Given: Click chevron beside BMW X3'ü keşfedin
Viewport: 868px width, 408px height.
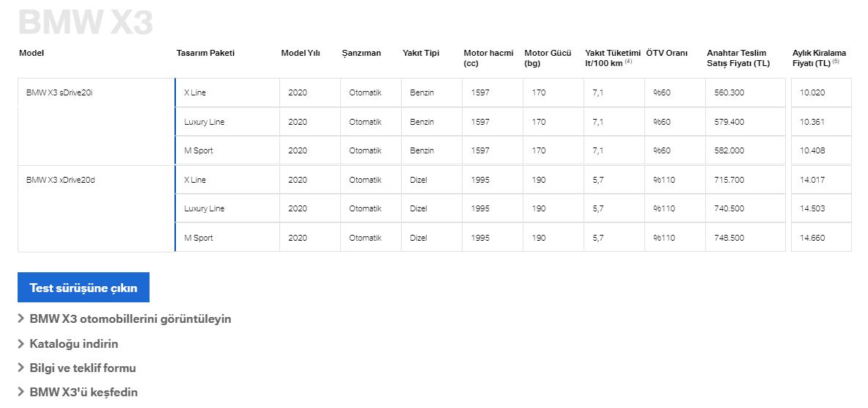Looking at the screenshot, I should [21, 393].
